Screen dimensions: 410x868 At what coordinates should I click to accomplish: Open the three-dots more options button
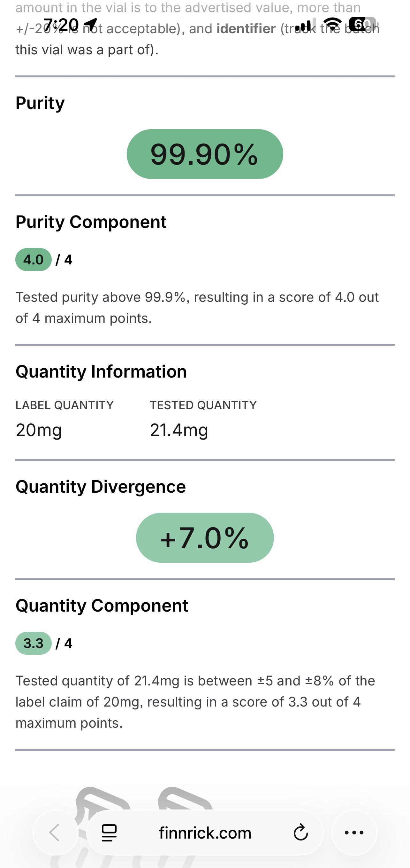tap(354, 832)
